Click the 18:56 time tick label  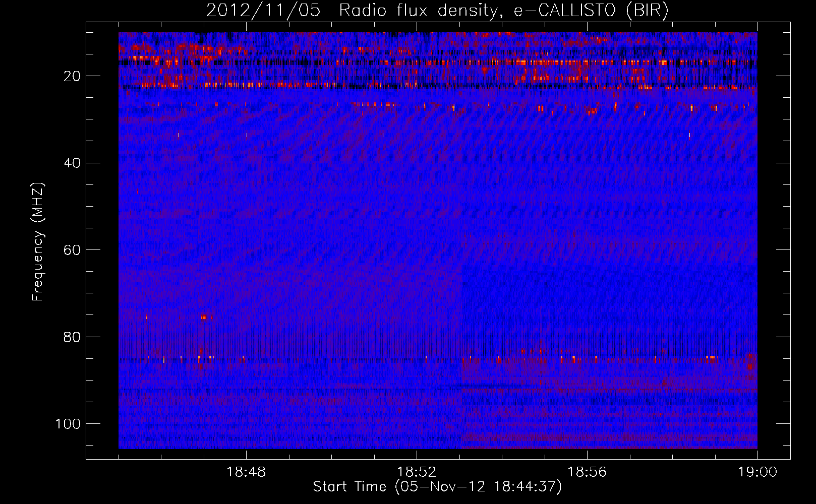pyautogui.click(x=587, y=472)
